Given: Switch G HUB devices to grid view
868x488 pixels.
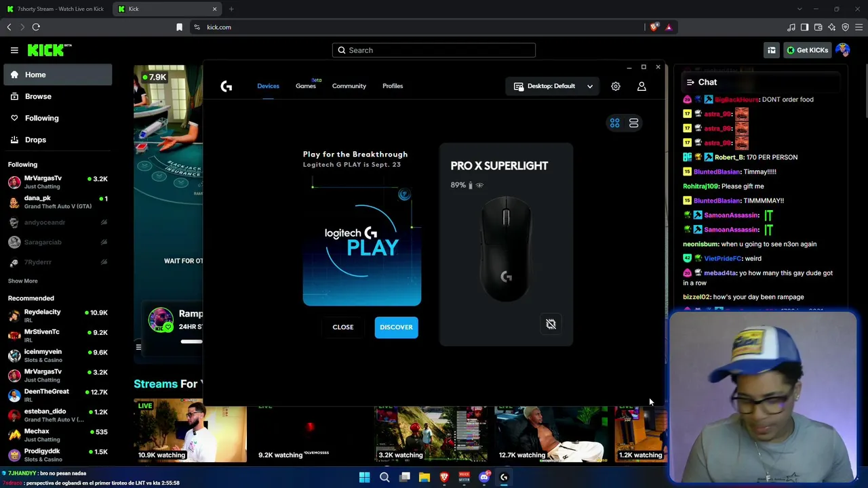Looking at the screenshot, I should click(614, 123).
